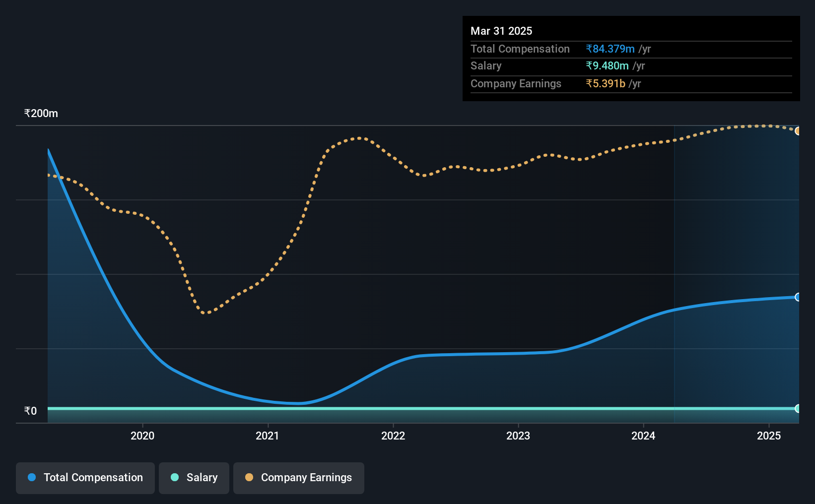This screenshot has width=815, height=504.
Task: Click the Mar 31 2025 tooltip header
Action: (x=501, y=31)
